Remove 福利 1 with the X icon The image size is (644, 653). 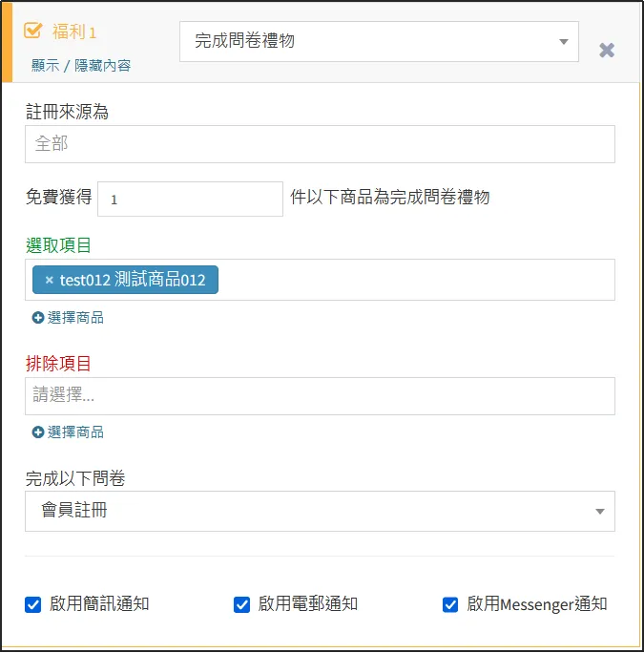pyautogui.click(x=606, y=50)
